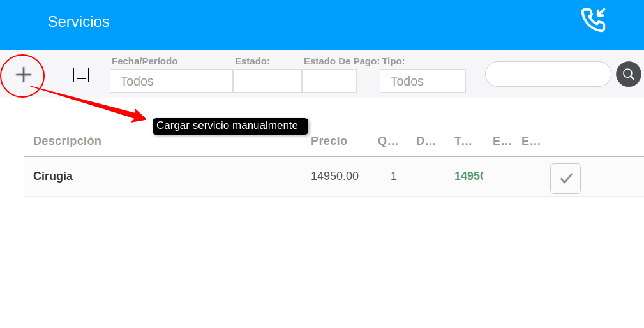
Task: Open the Estado De Pago dropdown
Action: pyautogui.click(x=329, y=81)
